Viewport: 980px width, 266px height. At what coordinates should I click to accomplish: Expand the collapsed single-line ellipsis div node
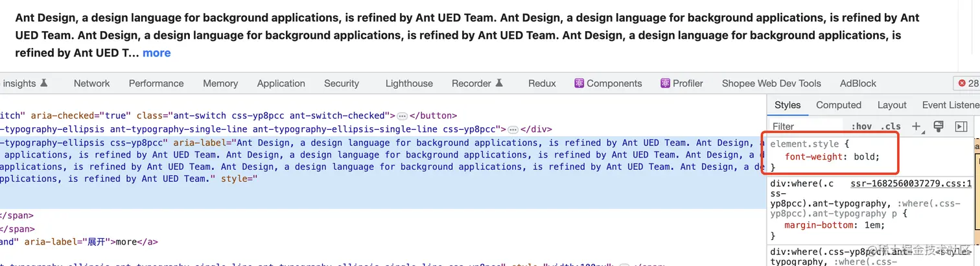[513, 129]
